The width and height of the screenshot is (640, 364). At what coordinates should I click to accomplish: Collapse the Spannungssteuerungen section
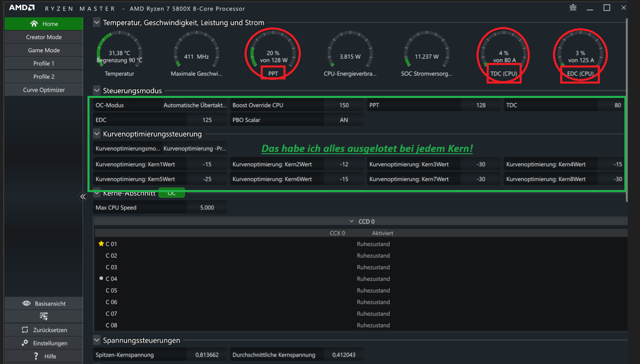(x=97, y=340)
